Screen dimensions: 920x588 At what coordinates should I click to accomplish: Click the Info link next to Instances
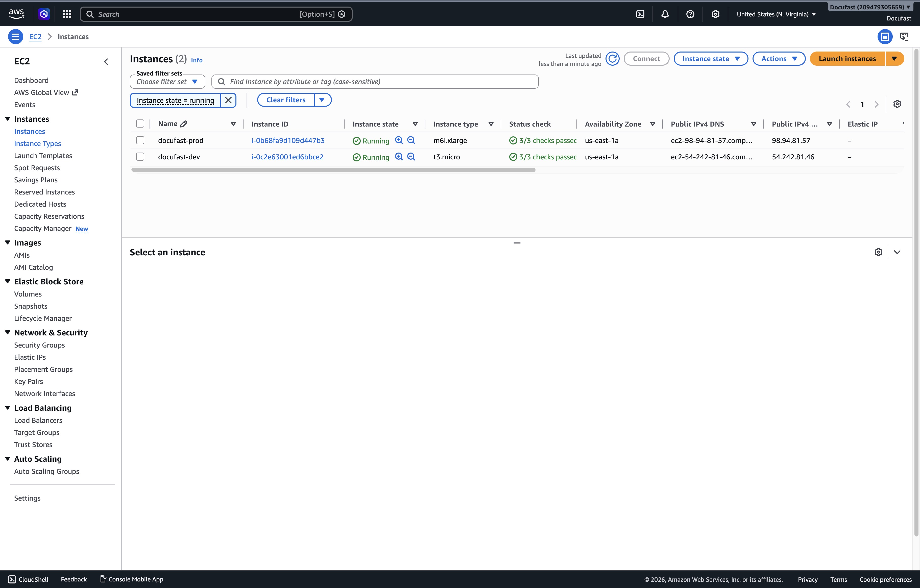point(197,60)
